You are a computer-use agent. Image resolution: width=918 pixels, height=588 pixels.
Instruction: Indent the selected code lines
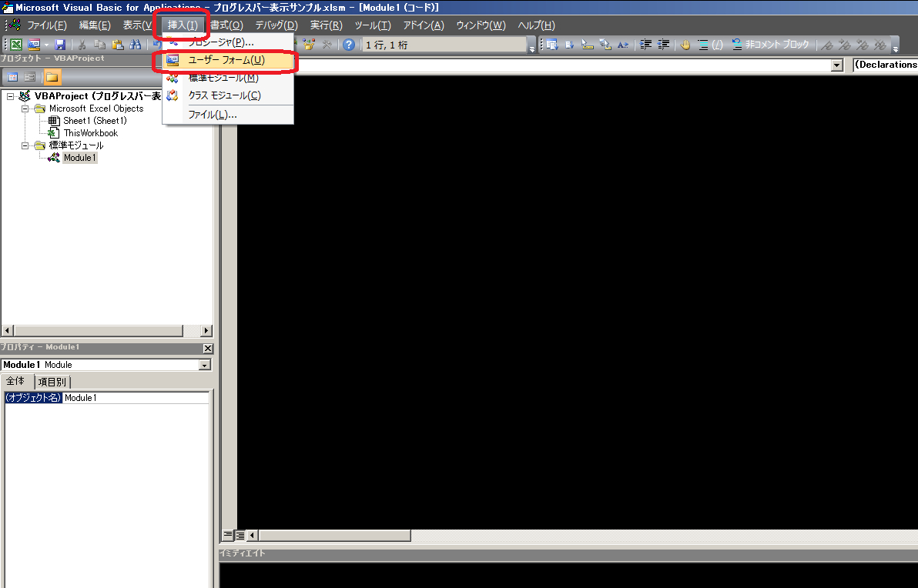tap(645, 45)
